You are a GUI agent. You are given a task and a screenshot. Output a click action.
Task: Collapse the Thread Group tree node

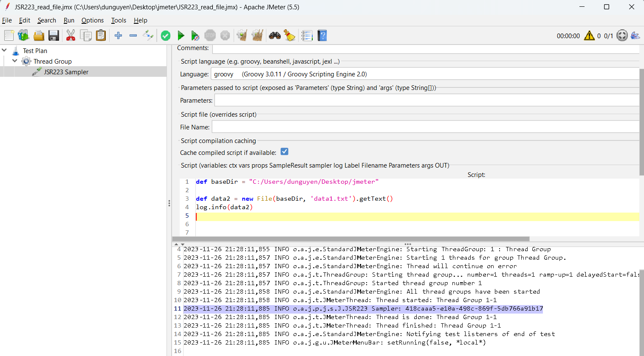pos(15,61)
